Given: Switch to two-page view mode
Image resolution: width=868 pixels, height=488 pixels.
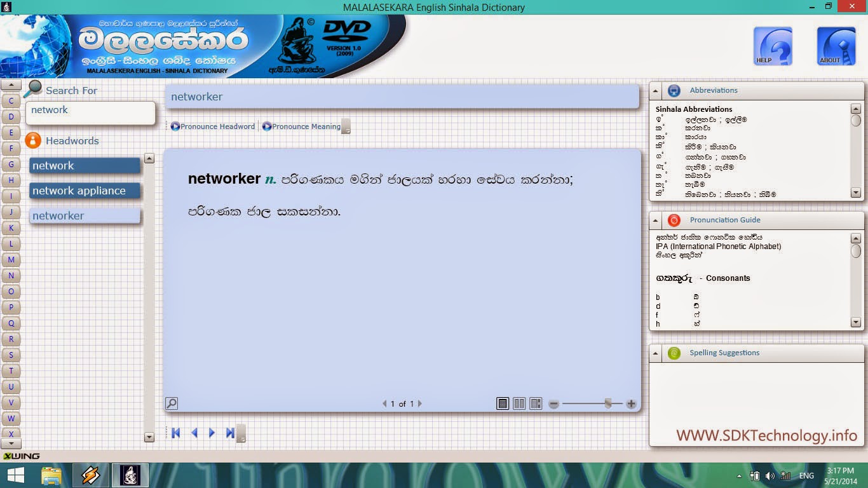Looking at the screenshot, I should pos(519,403).
